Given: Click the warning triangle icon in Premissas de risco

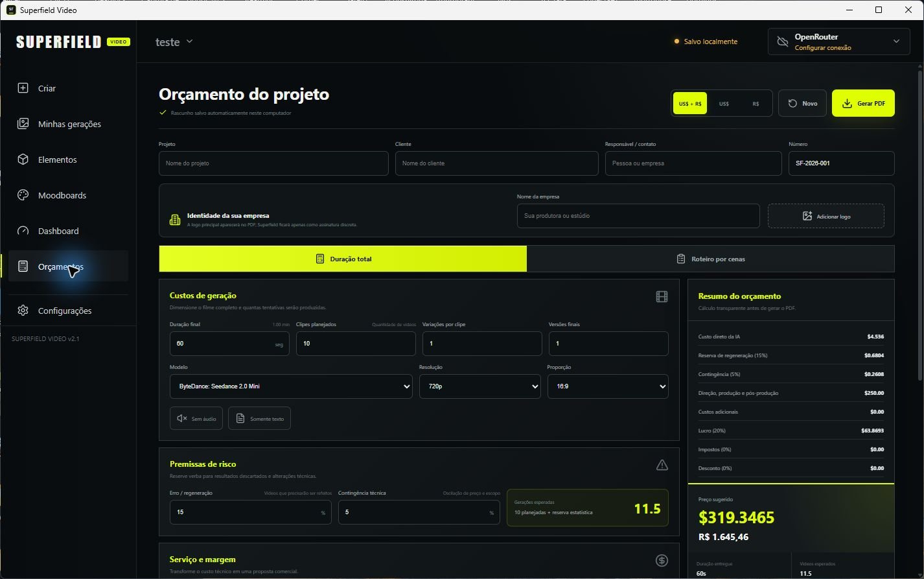Looking at the screenshot, I should (662, 465).
